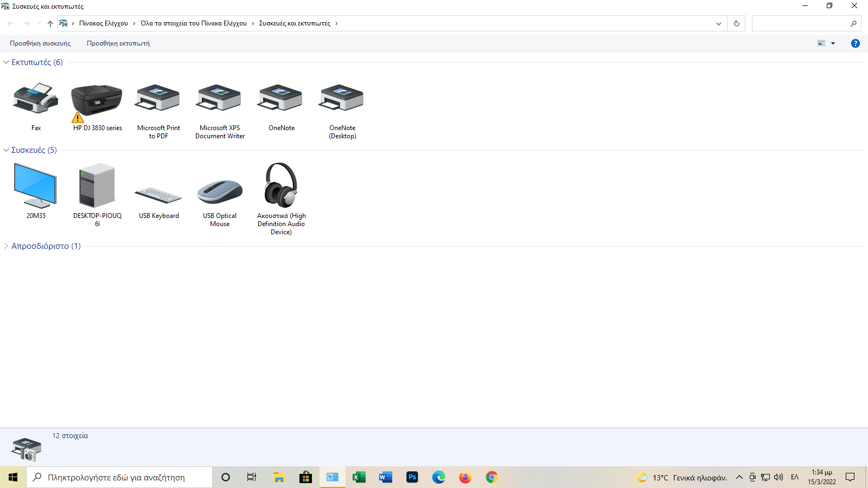
Task: Select the USB Keyboard device
Action: 158,195
